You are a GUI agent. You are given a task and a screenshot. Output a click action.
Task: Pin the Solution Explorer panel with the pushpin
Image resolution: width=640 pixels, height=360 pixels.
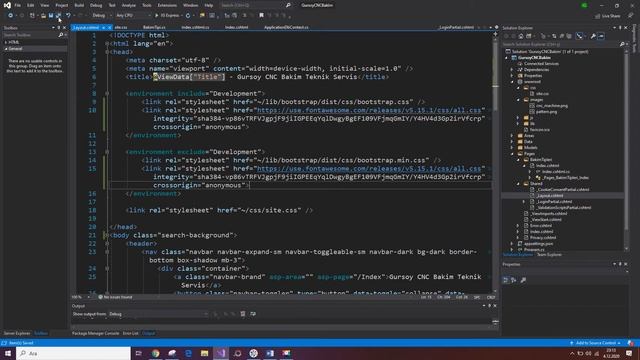(620, 28)
